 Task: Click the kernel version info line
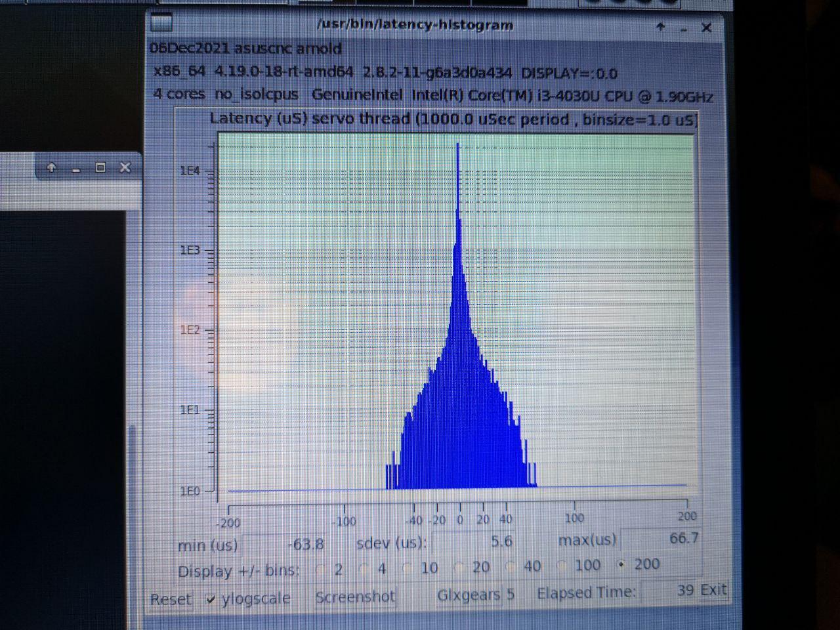coord(385,72)
